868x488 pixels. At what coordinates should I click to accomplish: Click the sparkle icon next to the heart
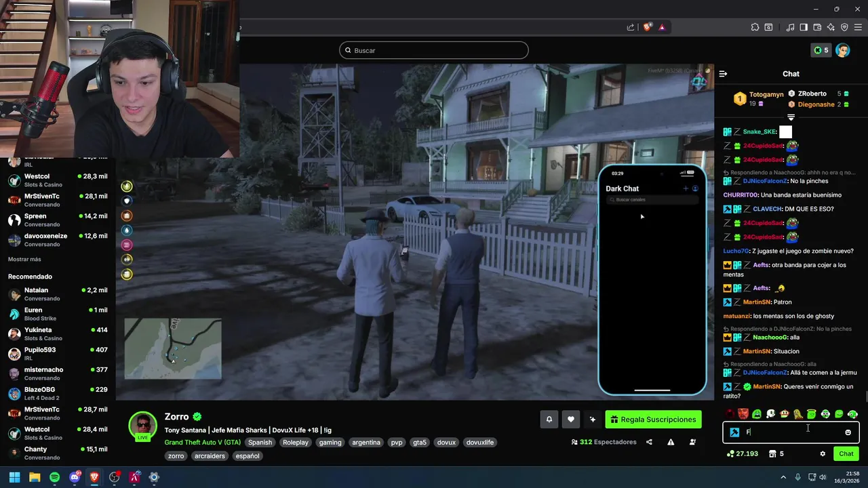pos(593,420)
